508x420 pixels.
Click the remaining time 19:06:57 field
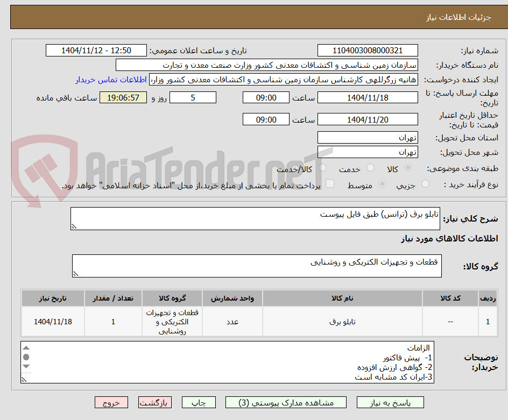[123, 97]
